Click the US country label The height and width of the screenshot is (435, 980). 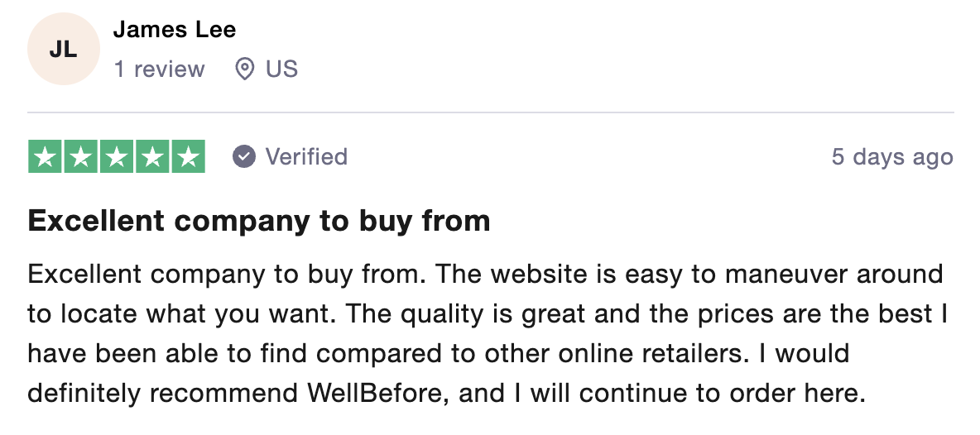(282, 69)
